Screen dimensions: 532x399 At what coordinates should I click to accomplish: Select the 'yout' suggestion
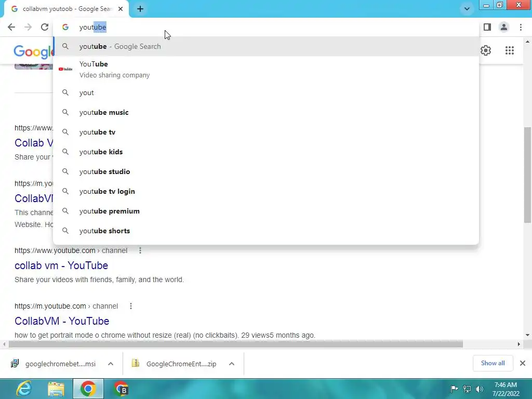(267, 92)
